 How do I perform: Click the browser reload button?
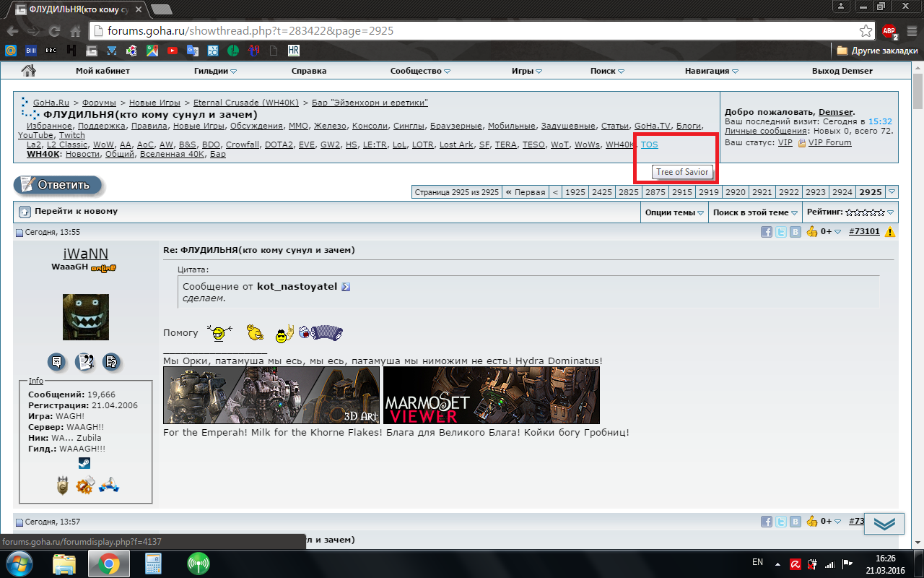tap(54, 31)
